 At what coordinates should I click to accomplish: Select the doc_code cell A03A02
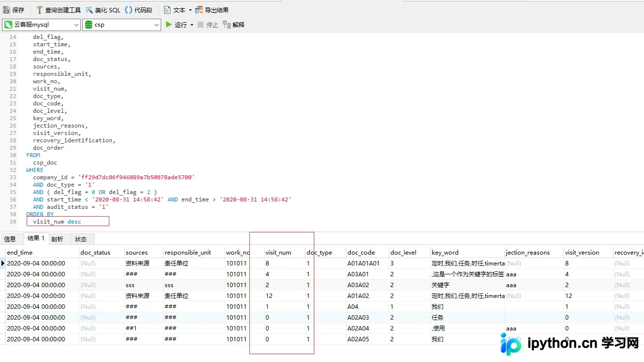pos(367,285)
